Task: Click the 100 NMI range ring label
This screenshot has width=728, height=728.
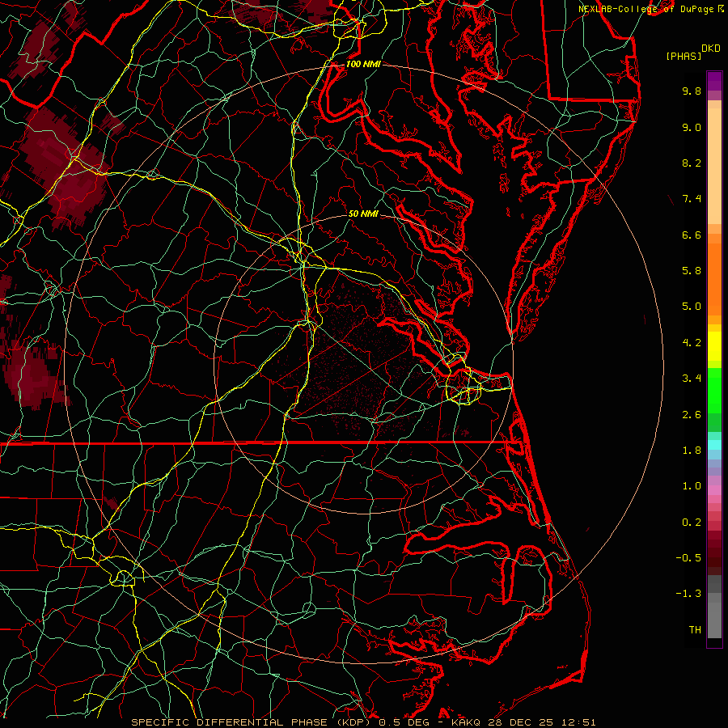Action: click(363, 64)
